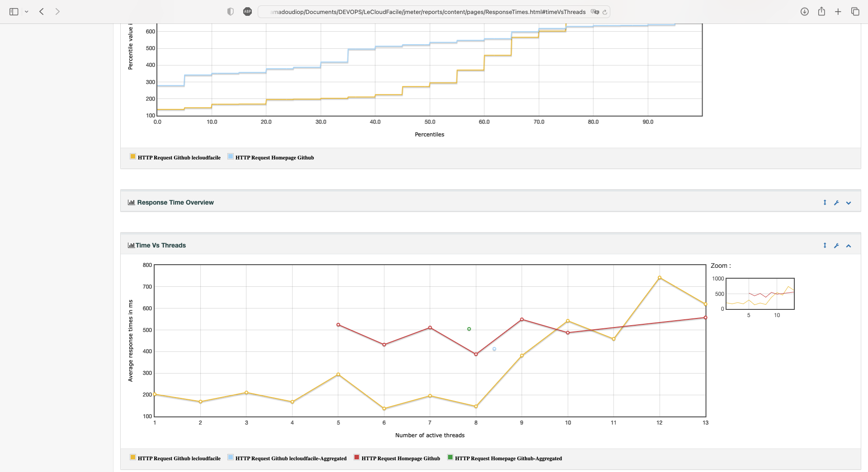The image size is (868, 472).
Task: Click the Response Time Overview heading
Action: point(175,202)
